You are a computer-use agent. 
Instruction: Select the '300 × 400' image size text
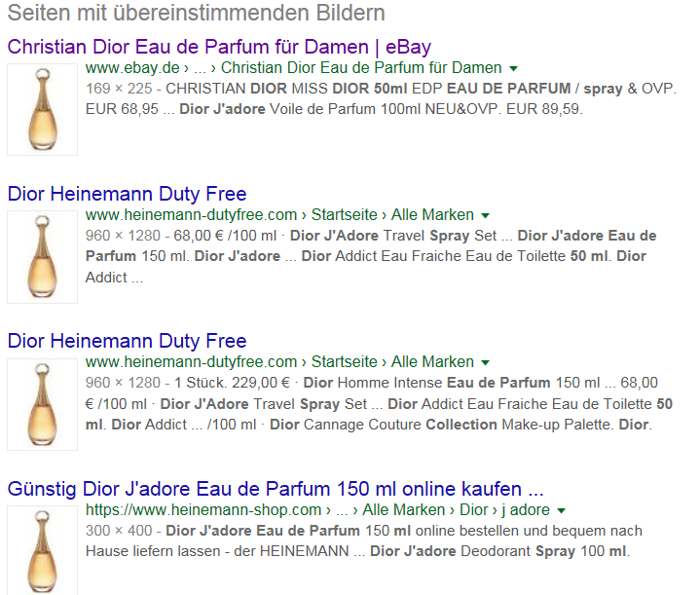(x=119, y=531)
